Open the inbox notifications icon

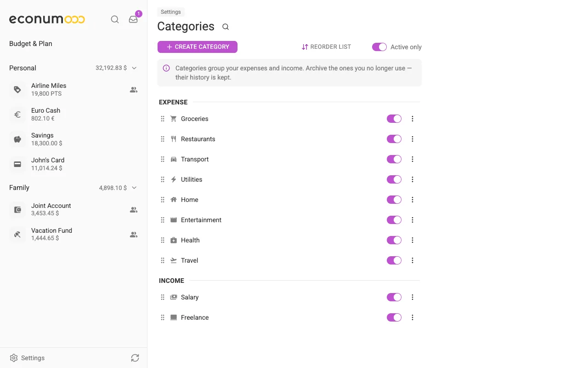click(133, 19)
